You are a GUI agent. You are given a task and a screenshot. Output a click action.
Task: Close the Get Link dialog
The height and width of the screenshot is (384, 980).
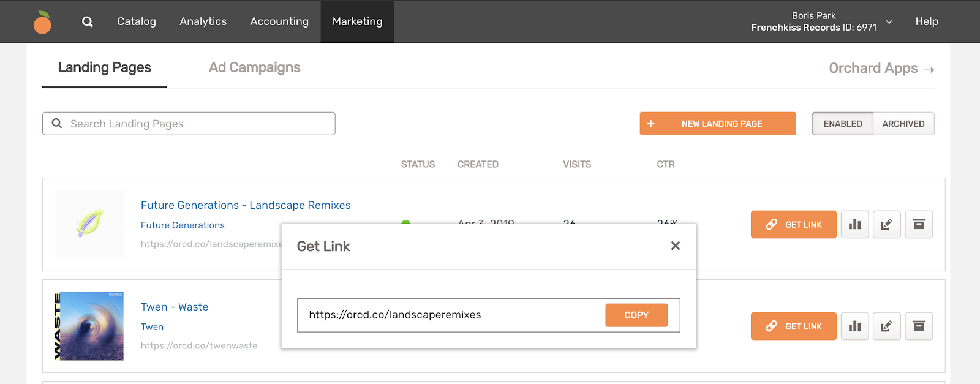[x=676, y=246]
